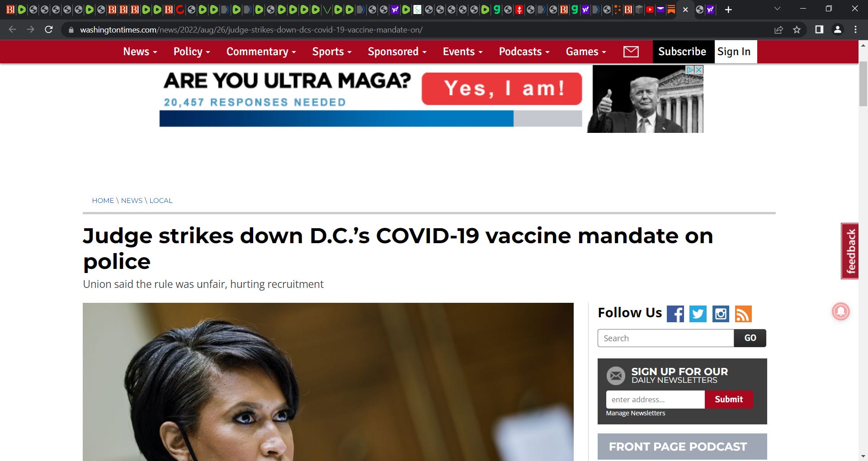
Task: Reload the page
Action: [x=49, y=30]
